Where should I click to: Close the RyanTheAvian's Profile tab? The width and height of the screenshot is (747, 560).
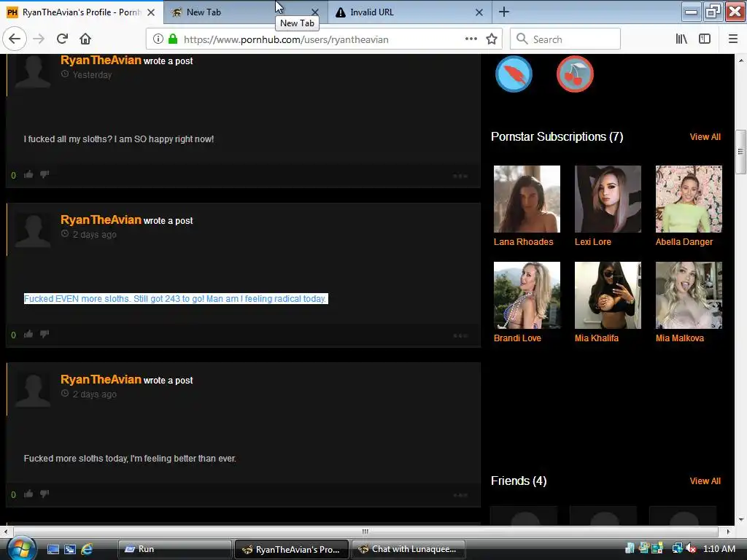tap(151, 12)
